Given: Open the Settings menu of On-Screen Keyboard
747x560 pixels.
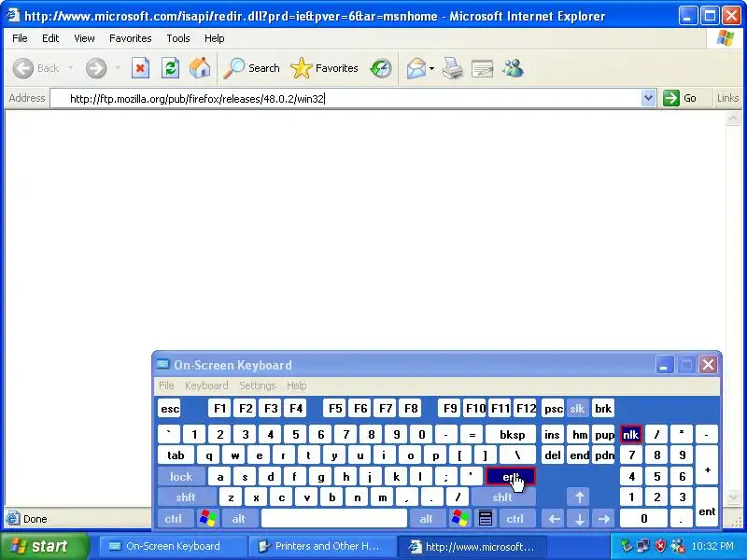Looking at the screenshot, I should (258, 385).
